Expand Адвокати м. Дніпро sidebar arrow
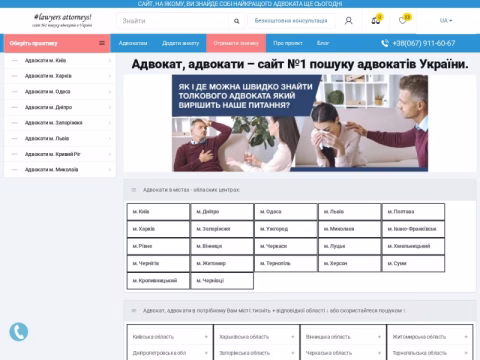 110,107
